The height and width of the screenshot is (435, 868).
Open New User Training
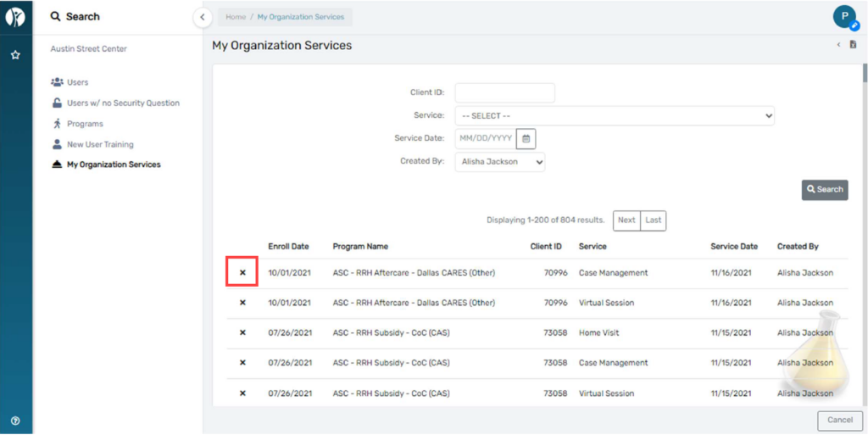[x=100, y=144]
